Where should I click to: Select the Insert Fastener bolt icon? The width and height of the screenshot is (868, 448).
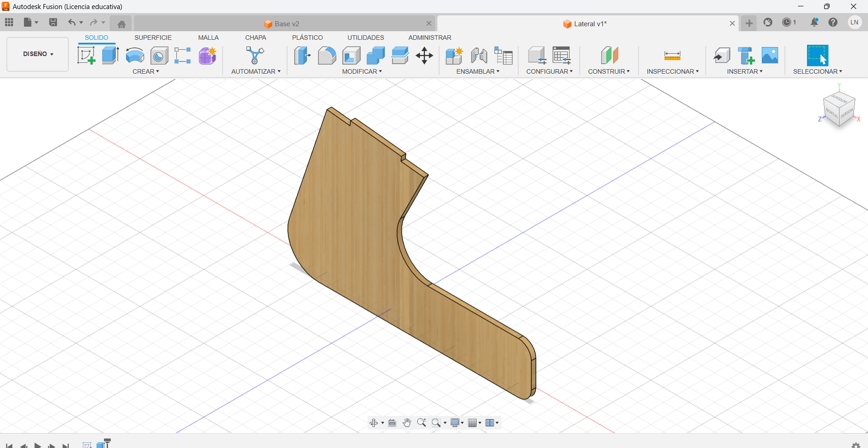point(746,56)
